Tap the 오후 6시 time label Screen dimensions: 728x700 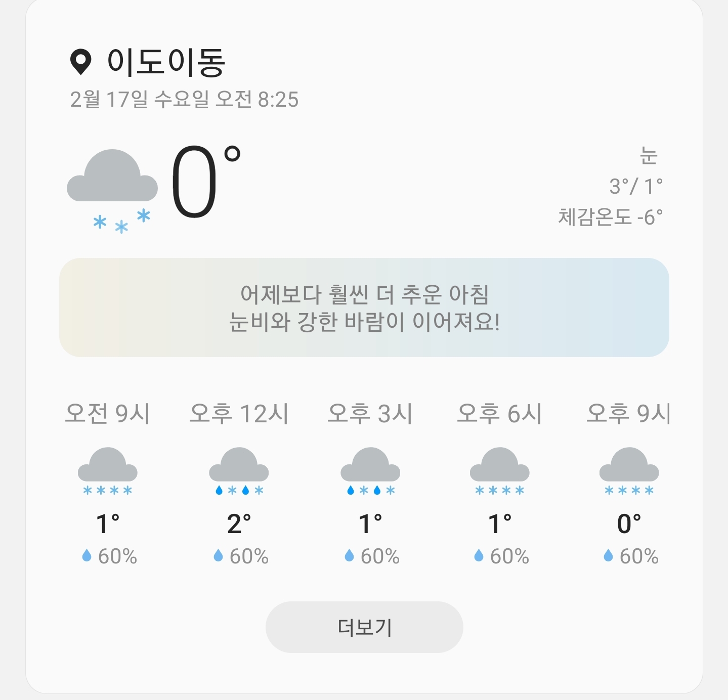500,414
